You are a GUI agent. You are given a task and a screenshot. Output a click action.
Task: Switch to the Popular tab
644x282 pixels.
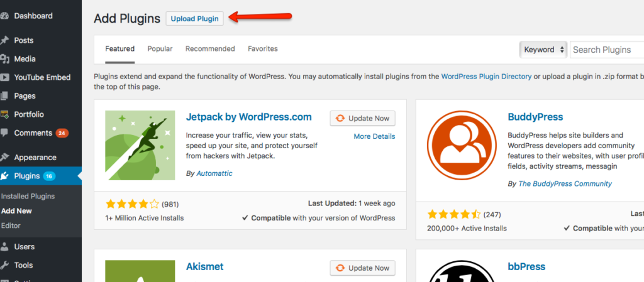coord(160,49)
